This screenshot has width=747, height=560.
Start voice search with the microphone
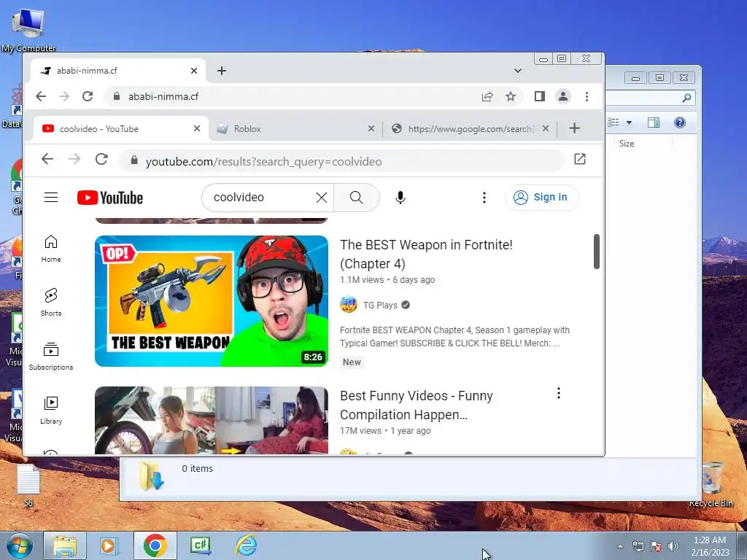click(400, 198)
